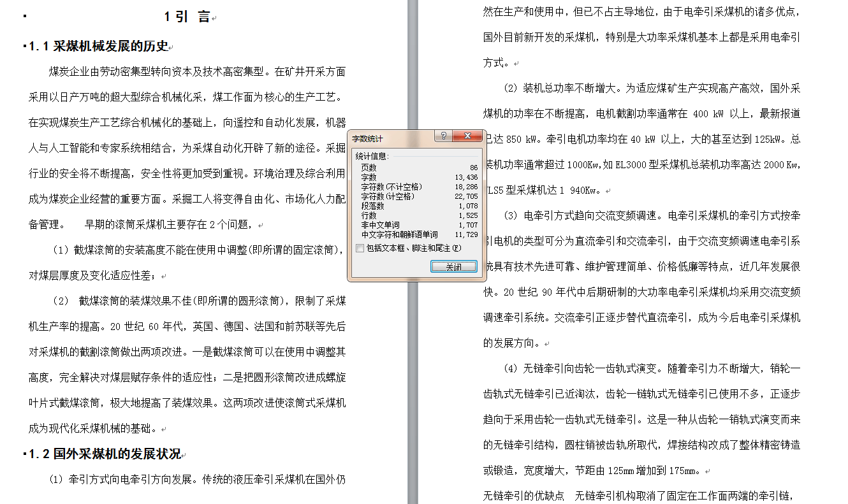Click the line starting (3) 电牵引方式趋向交流变频

tap(652, 215)
